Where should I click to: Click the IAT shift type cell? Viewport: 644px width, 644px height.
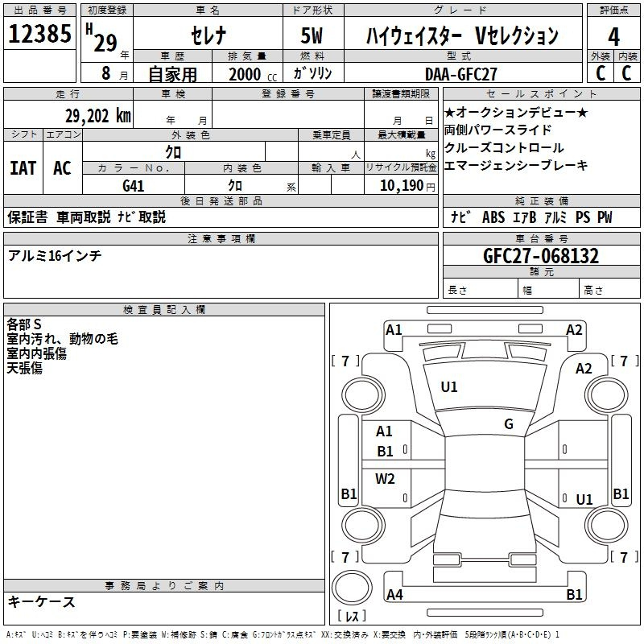(x=23, y=168)
